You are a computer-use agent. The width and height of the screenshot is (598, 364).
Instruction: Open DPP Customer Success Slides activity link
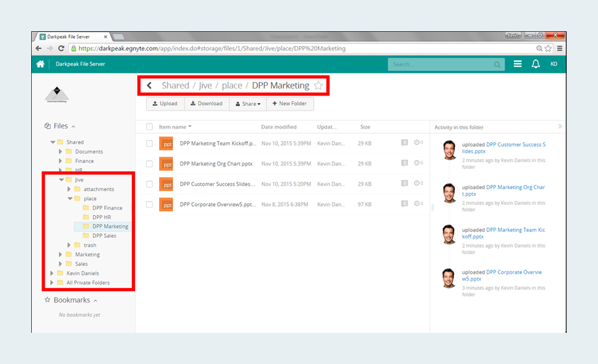[x=515, y=144]
